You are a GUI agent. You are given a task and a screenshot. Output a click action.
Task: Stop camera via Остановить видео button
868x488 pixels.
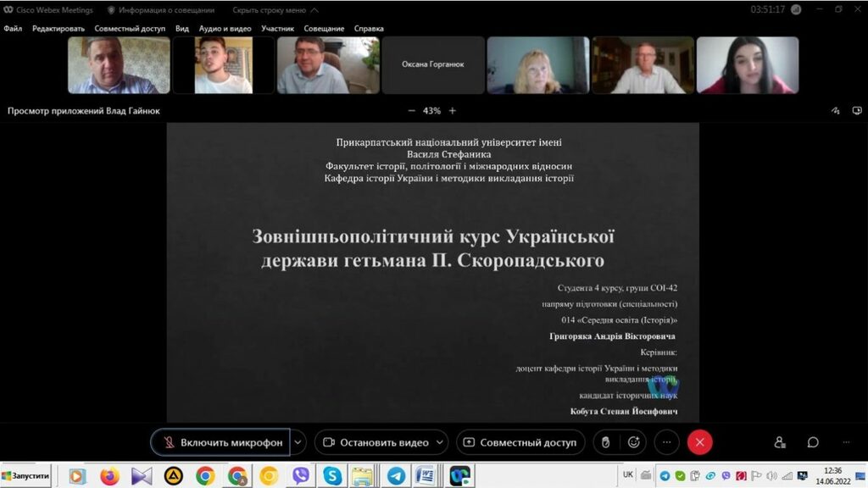pyautogui.click(x=376, y=442)
